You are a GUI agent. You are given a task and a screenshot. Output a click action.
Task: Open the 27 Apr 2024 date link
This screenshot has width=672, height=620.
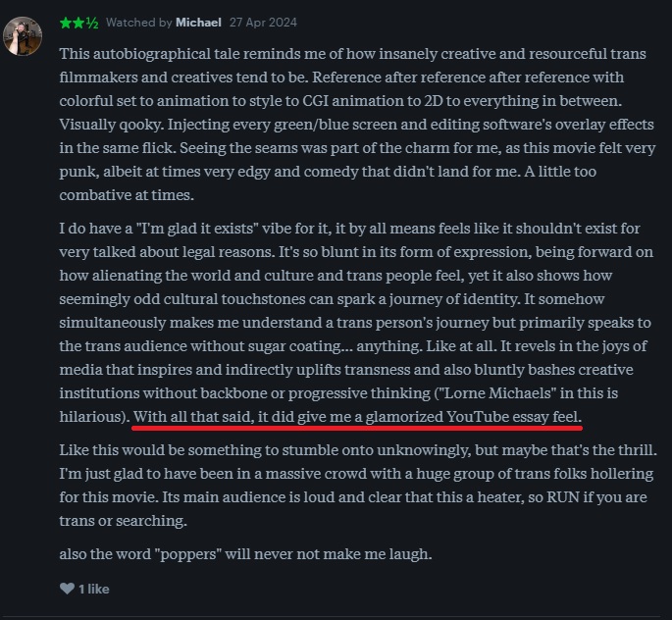[263, 23]
